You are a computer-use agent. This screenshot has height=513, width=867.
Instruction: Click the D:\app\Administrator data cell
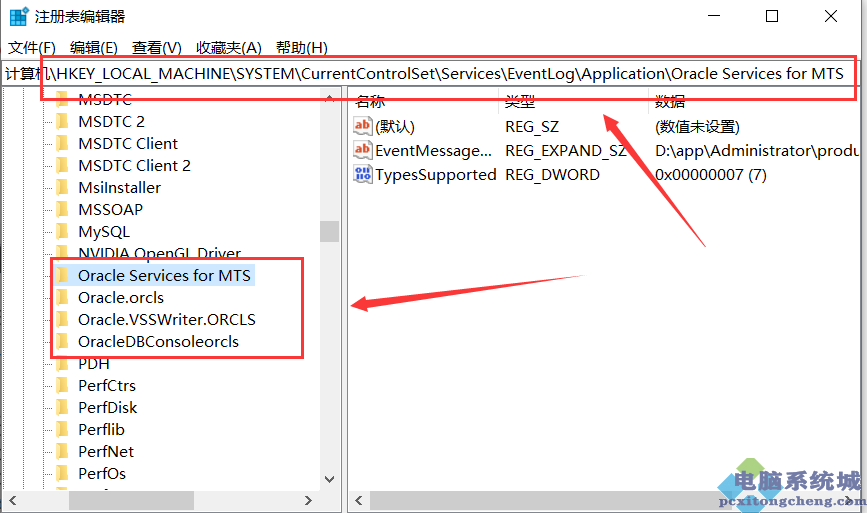[757, 150]
